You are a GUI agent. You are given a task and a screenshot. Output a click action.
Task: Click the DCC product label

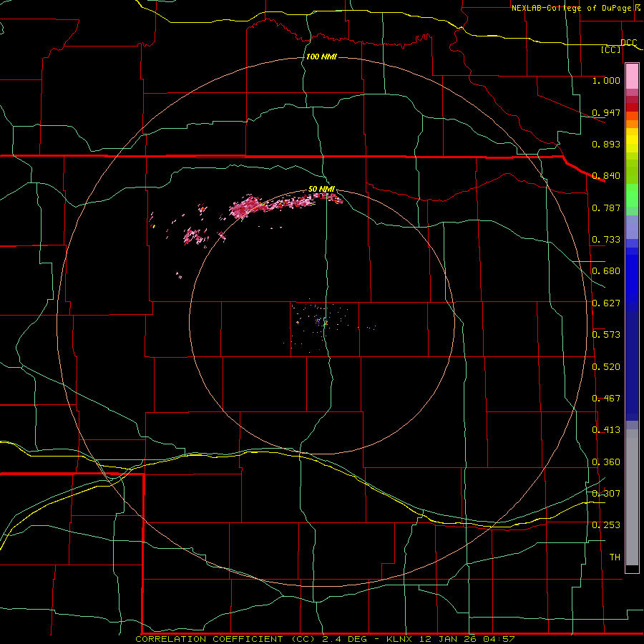(628, 43)
